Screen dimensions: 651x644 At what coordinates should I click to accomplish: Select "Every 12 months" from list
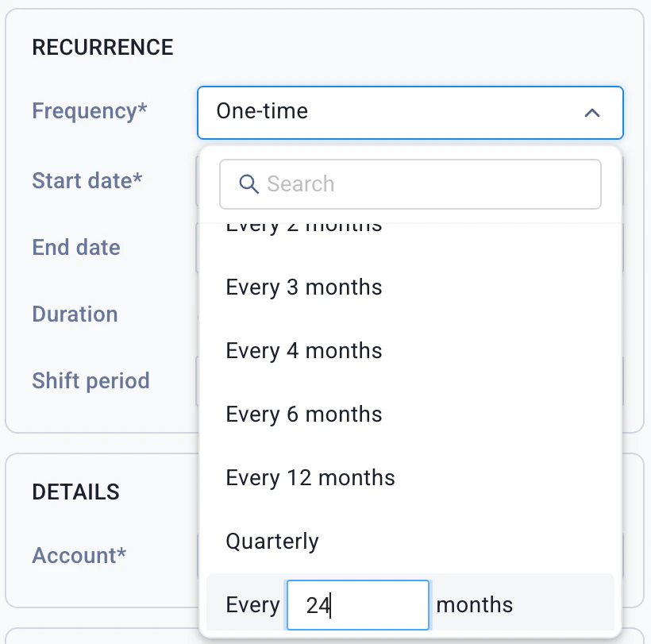pos(310,477)
